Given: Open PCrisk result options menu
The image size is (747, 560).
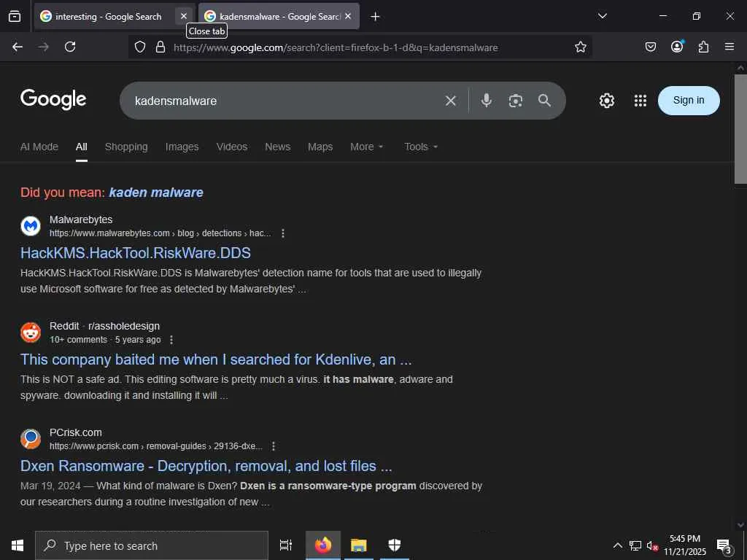Looking at the screenshot, I should (x=274, y=446).
